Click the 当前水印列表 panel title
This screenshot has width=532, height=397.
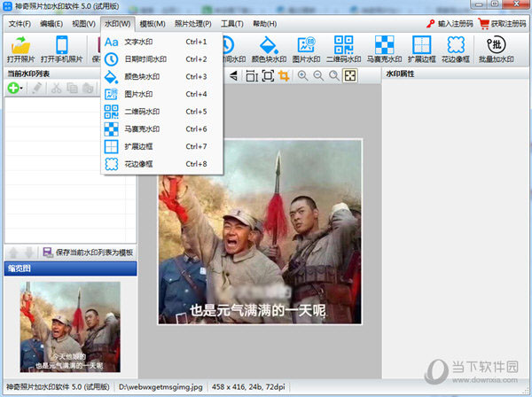tap(28, 74)
